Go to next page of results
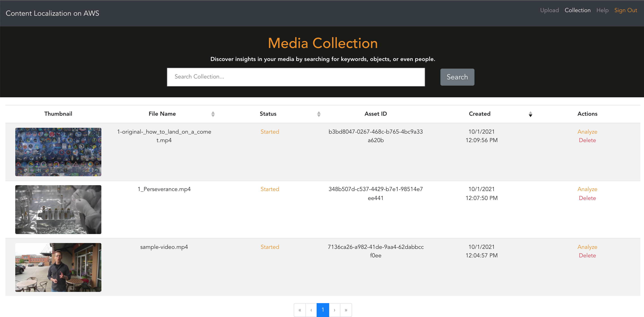 pos(335,310)
